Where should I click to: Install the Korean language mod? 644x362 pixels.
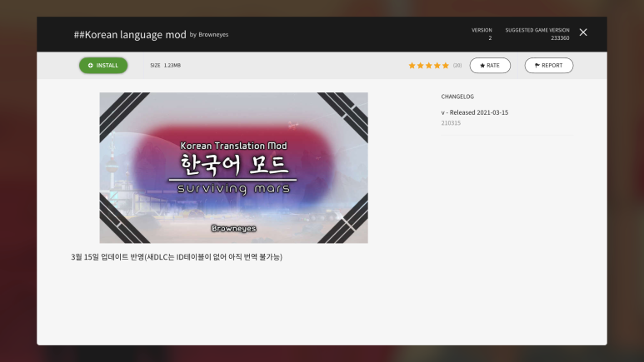(103, 65)
